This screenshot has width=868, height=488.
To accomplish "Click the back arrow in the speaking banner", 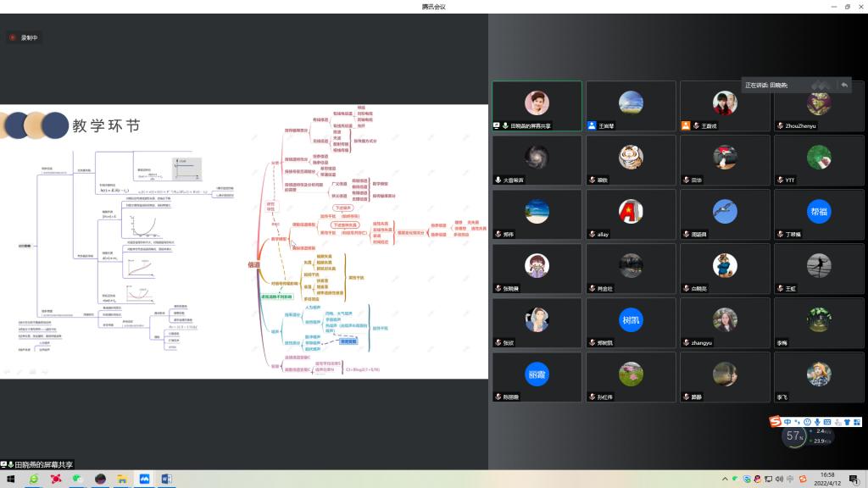I will tap(843, 85).
